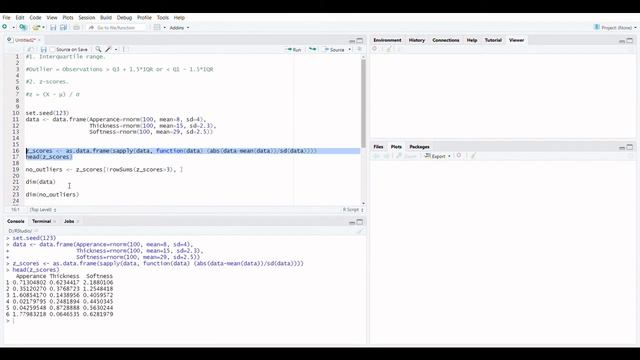The width and height of the screenshot is (640, 360).
Task: Open the Help menu in menu bar
Action: click(x=179, y=18)
